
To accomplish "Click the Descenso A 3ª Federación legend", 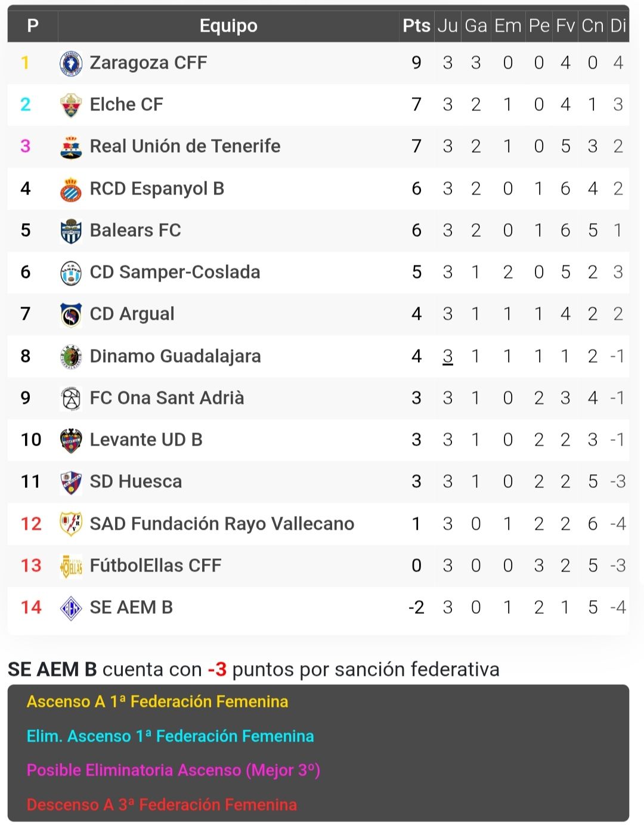I will [162, 805].
